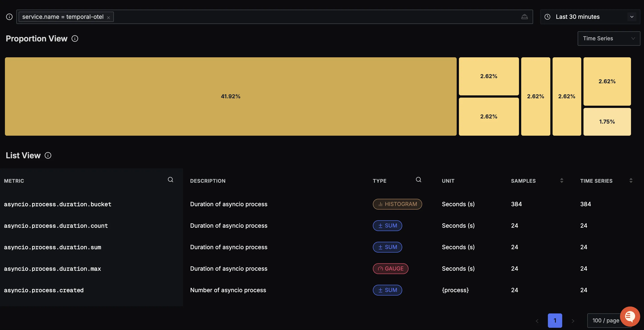Click the hard hat icon in the query bar
644x330 pixels.
pyautogui.click(x=525, y=17)
